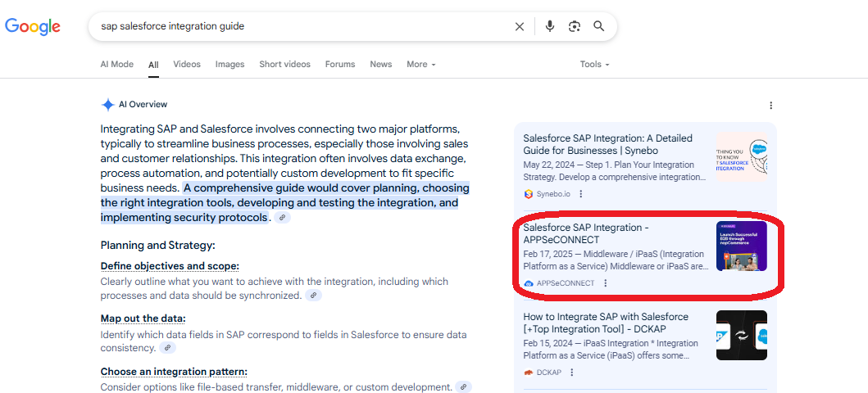Click the DCKAP favicon
This screenshot has width=868, height=393.
pos(528,373)
